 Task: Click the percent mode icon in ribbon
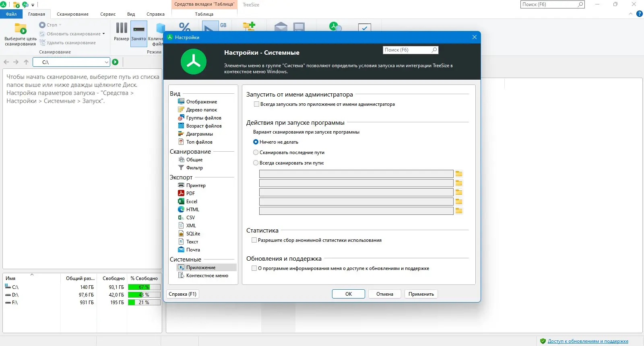[185, 27]
